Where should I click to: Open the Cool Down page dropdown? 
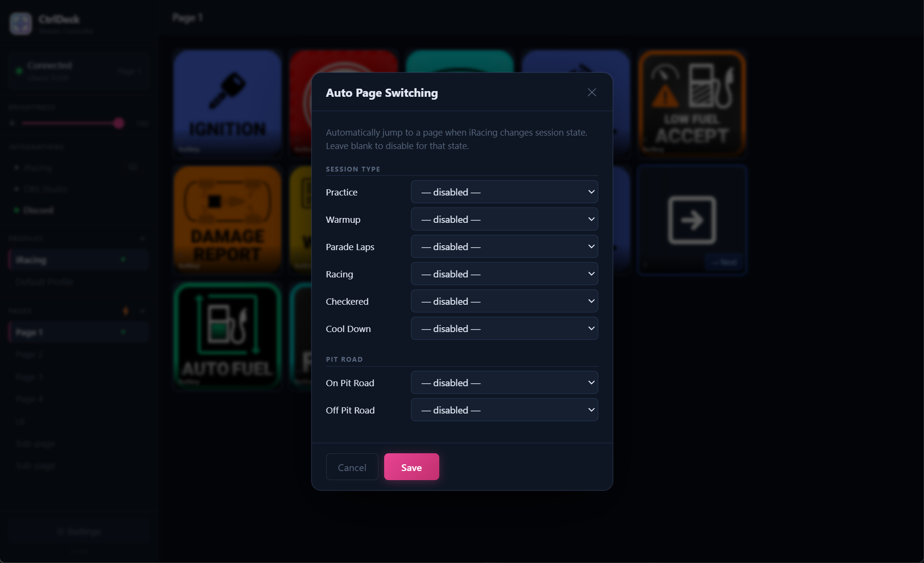tap(504, 328)
